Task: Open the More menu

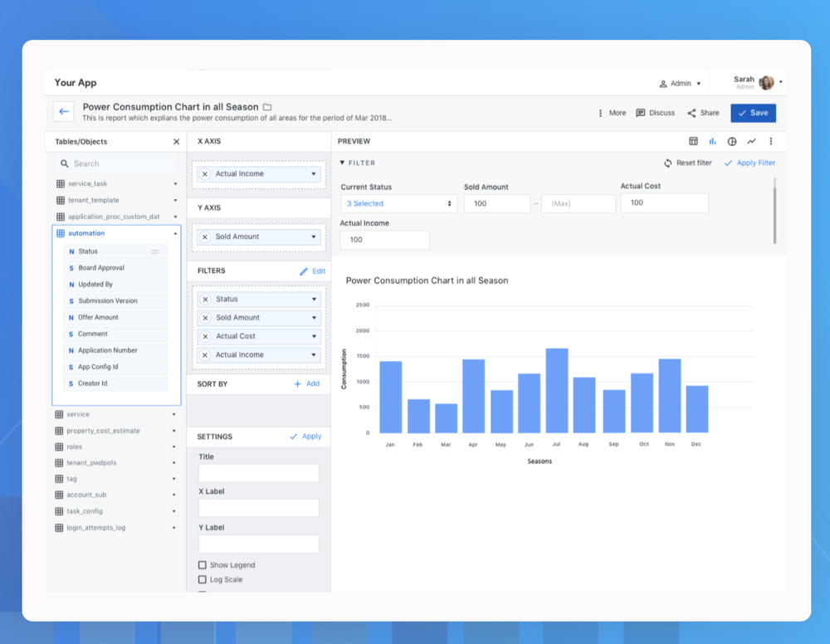Action: [613, 112]
